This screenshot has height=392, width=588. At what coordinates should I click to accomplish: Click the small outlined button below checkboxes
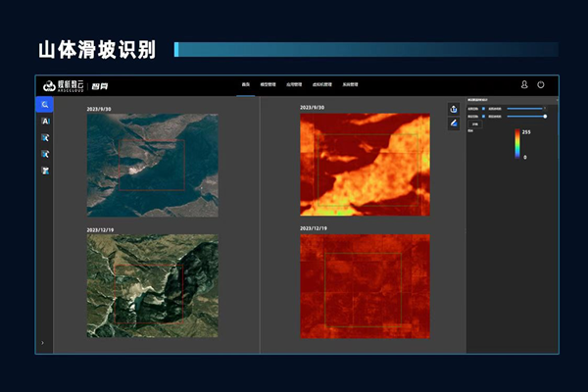click(475, 124)
